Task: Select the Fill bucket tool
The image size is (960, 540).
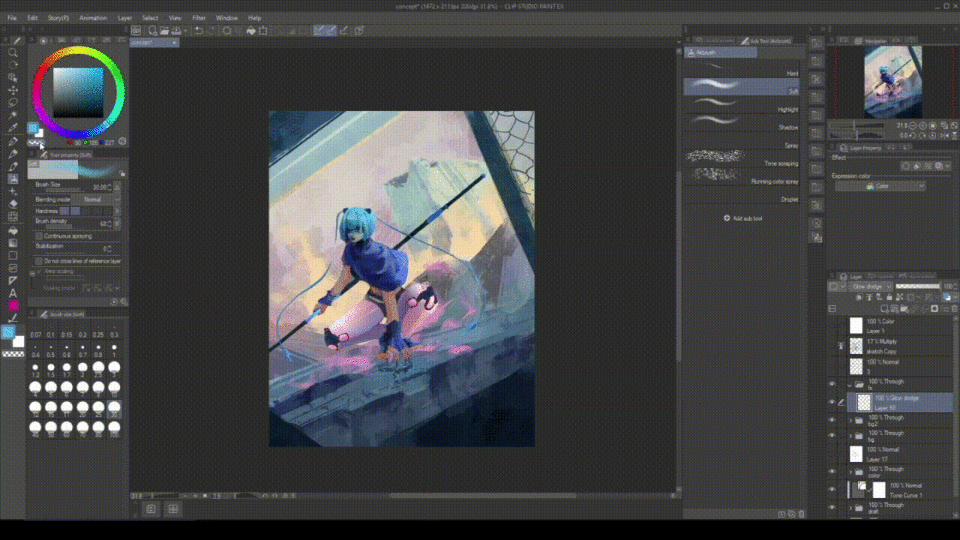Action: 13,231
